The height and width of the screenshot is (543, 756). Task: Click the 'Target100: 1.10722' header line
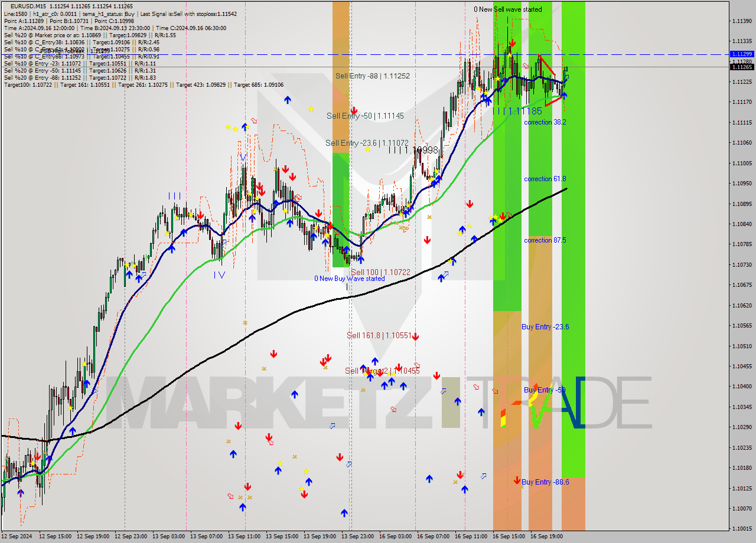click(144, 84)
